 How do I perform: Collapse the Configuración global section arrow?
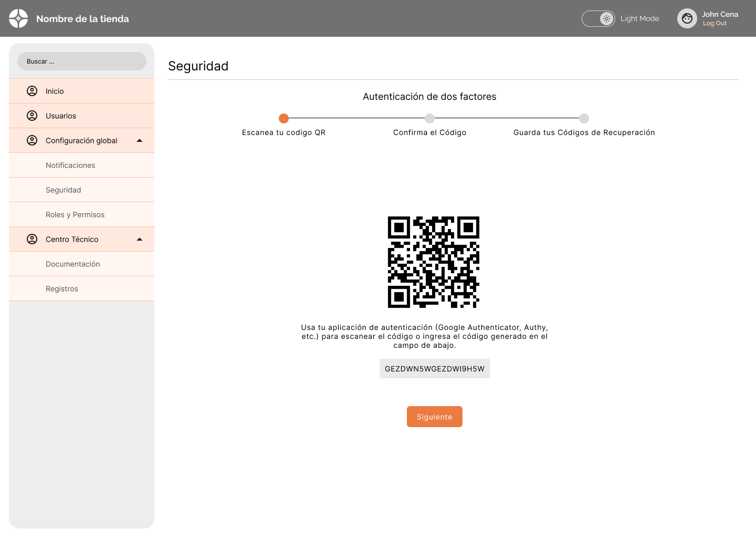pos(140,140)
